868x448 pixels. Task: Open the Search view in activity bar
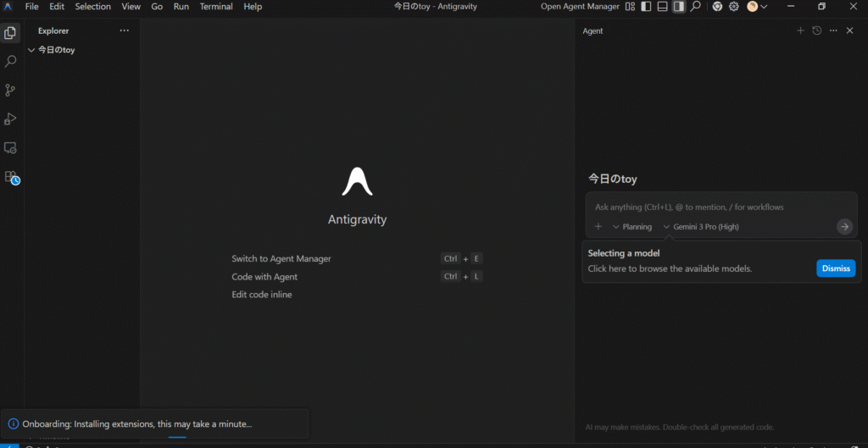click(x=11, y=62)
